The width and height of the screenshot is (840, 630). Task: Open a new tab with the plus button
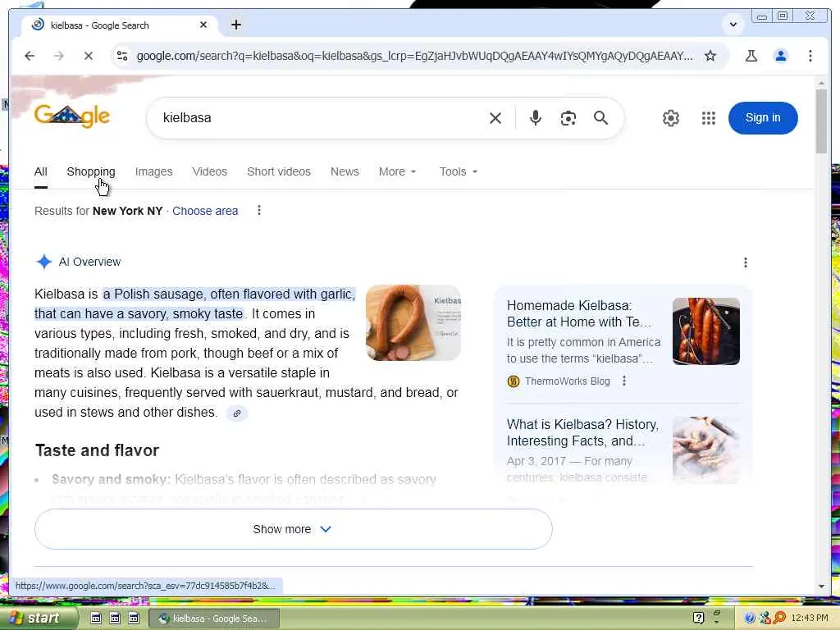(236, 25)
